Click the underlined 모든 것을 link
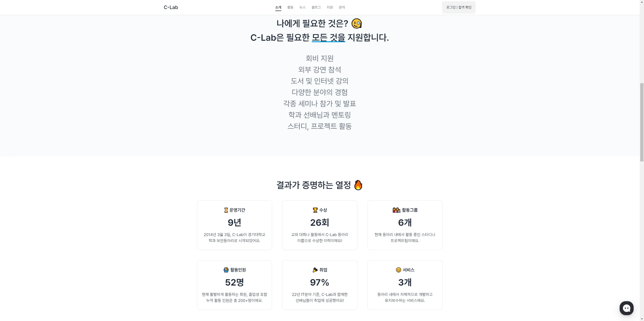Image resolution: width=644 pixels, height=321 pixels. click(328, 38)
